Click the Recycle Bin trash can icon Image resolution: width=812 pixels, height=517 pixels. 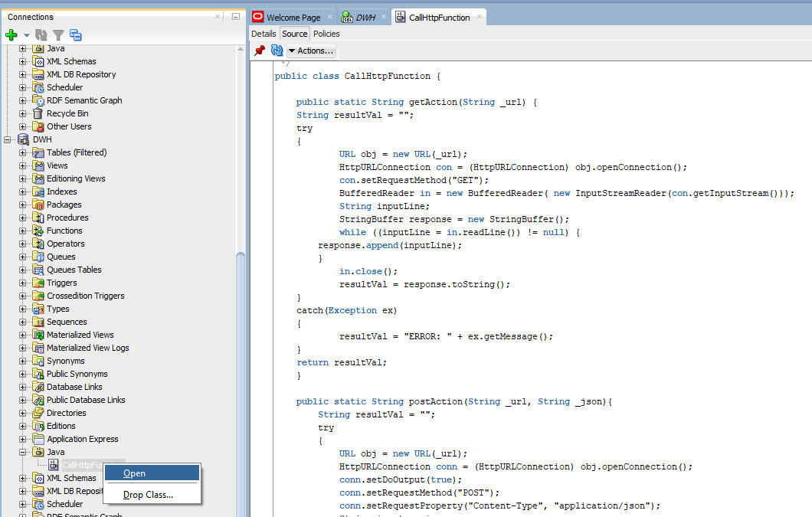(x=38, y=113)
